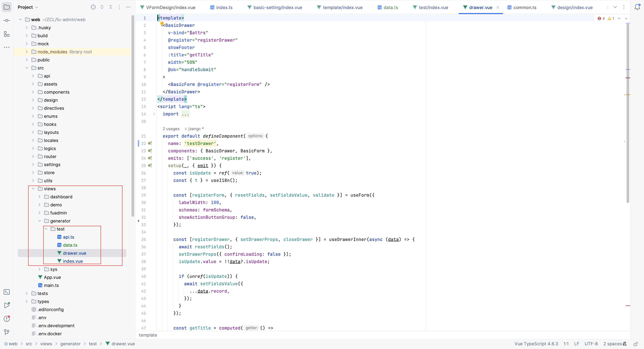Viewport: 644px width, 349px height.
Task: Click the '2 usages' hint link
Action: pos(171,129)
